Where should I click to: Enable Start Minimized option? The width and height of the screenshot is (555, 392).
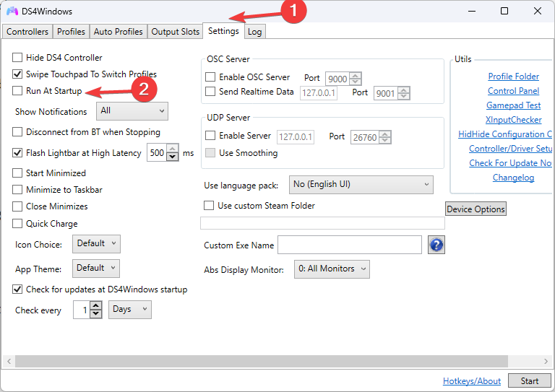pyautogui.click(x=17, y=173)
